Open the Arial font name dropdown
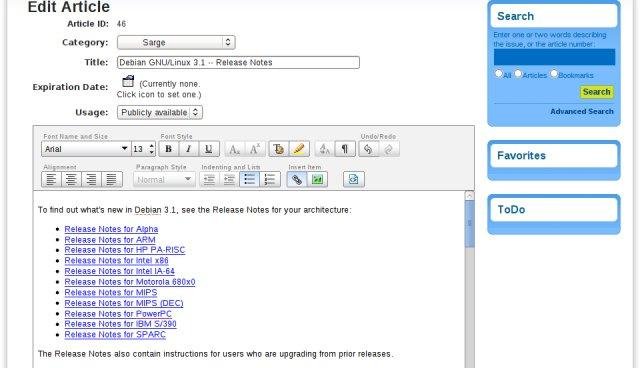Viewport: 640px width, 368px height. [86, 149]
